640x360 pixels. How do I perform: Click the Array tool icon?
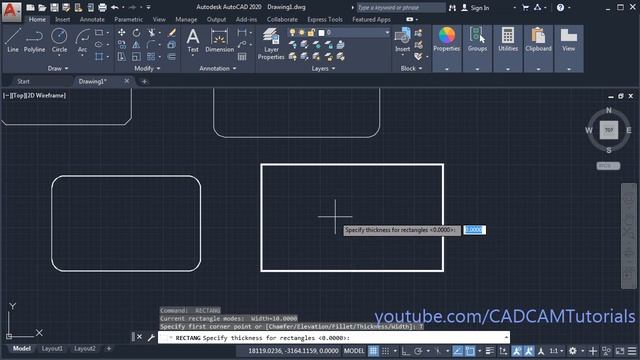151,56
